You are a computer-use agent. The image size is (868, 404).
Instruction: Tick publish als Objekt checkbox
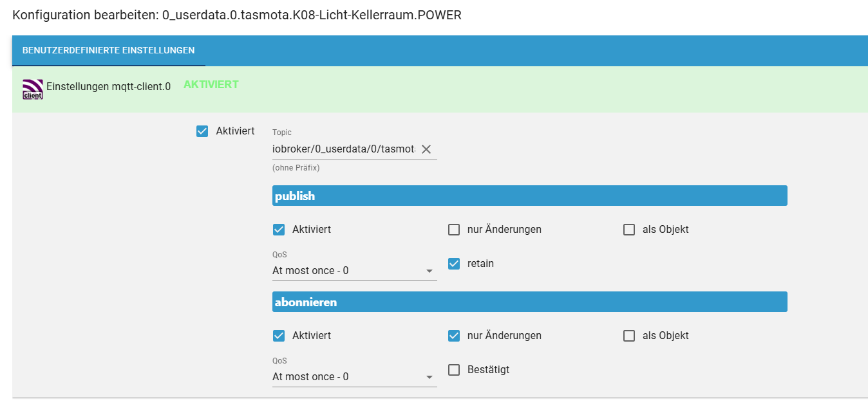coord(629,230)
